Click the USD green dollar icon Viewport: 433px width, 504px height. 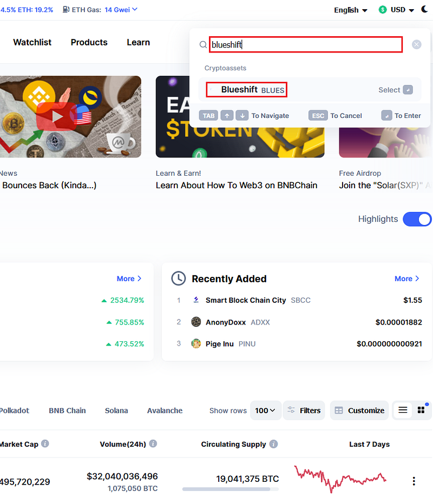pos(383,10)
